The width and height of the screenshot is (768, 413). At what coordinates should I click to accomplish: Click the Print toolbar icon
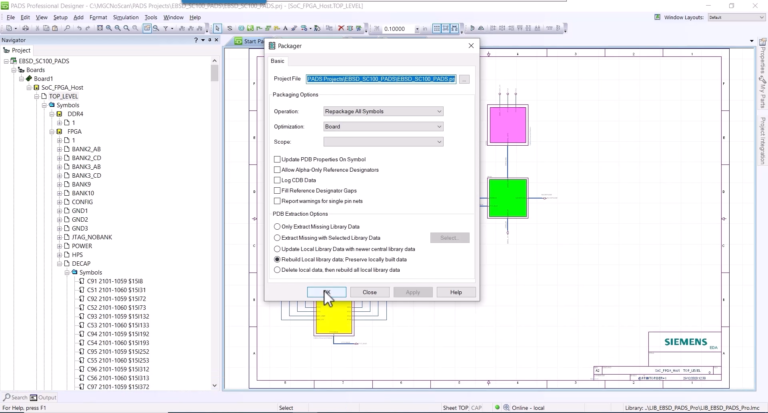25,28
